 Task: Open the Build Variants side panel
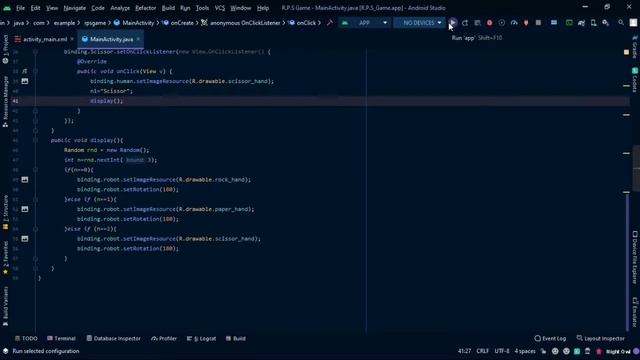tap(5, 306)
